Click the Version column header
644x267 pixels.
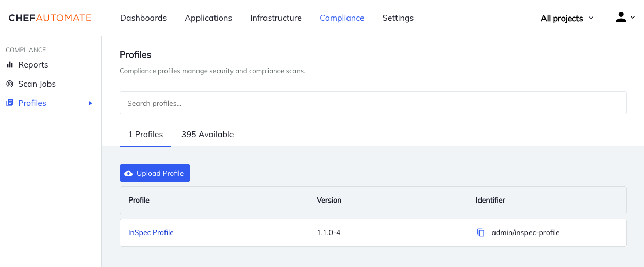(329, 200)
